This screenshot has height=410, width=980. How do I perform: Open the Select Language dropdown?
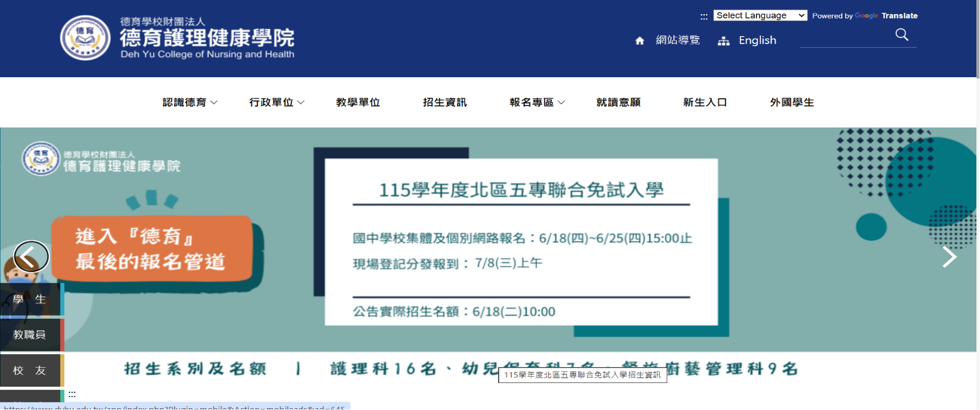tap(760, 15)
